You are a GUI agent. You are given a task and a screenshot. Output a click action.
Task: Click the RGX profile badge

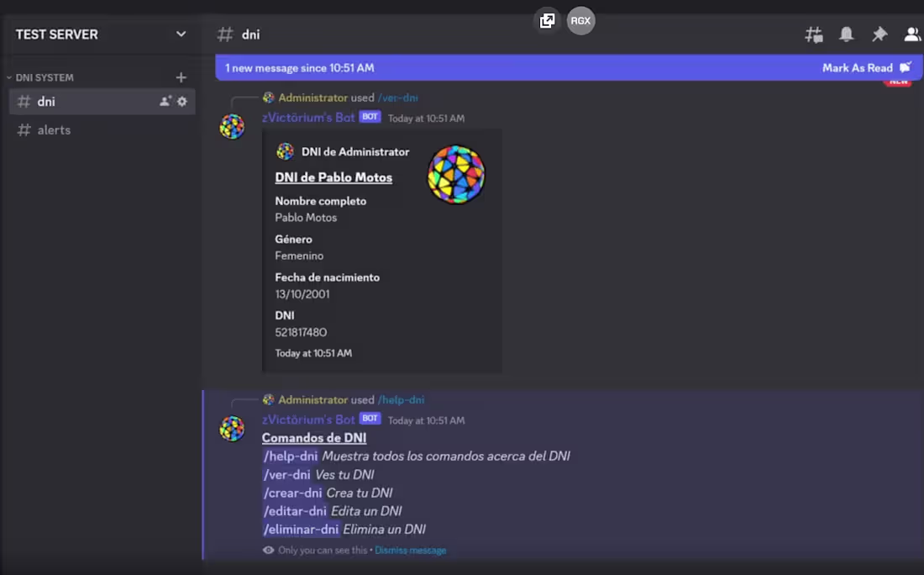[580, 20]
